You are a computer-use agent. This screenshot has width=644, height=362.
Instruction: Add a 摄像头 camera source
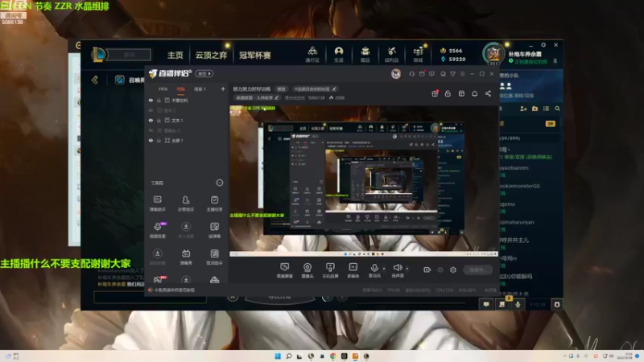pos(308,270)
